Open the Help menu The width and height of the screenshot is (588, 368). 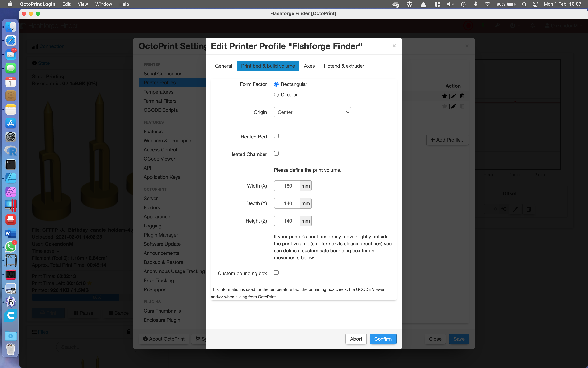pos(124,4)
